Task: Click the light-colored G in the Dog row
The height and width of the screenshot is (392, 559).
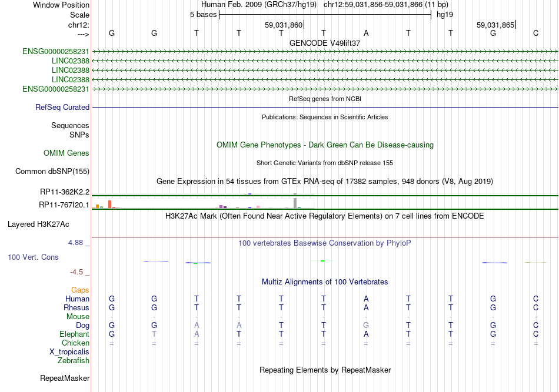Action: pos(366,325)
